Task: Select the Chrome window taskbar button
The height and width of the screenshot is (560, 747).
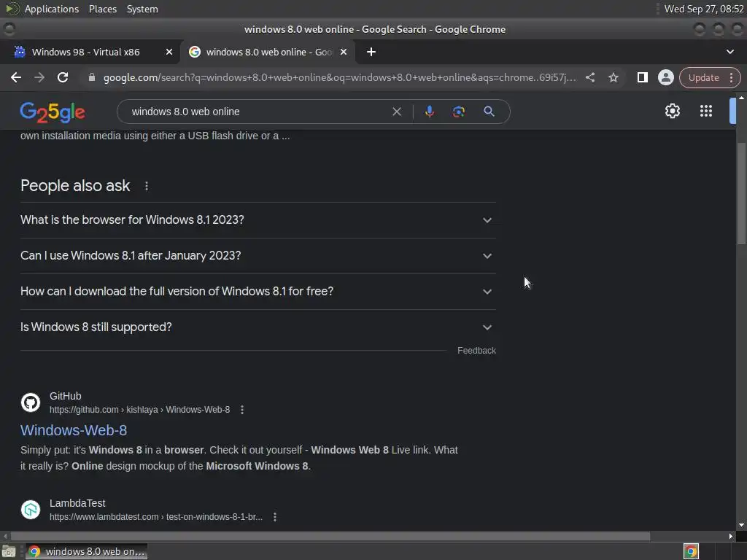Action: point(86,552)
